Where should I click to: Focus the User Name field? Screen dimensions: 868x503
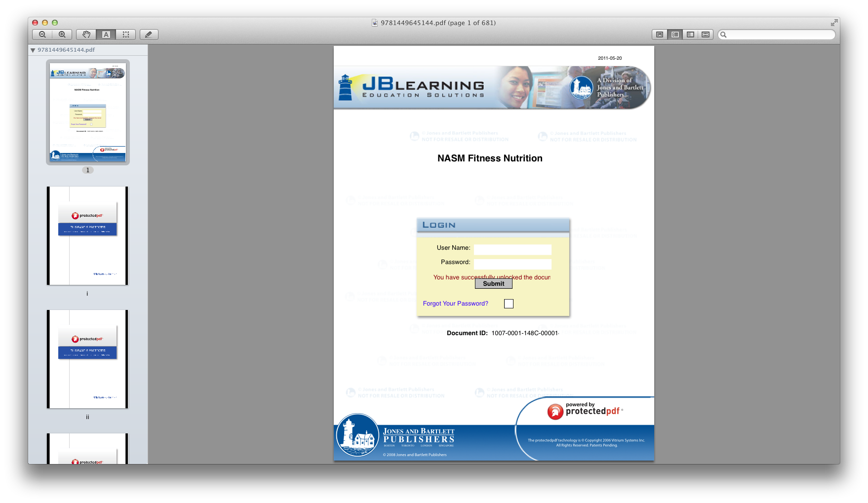click(513, 249)
